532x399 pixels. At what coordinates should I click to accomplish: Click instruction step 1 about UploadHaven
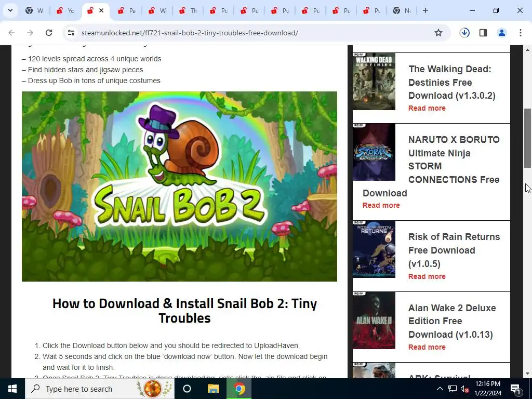(171, 345)
